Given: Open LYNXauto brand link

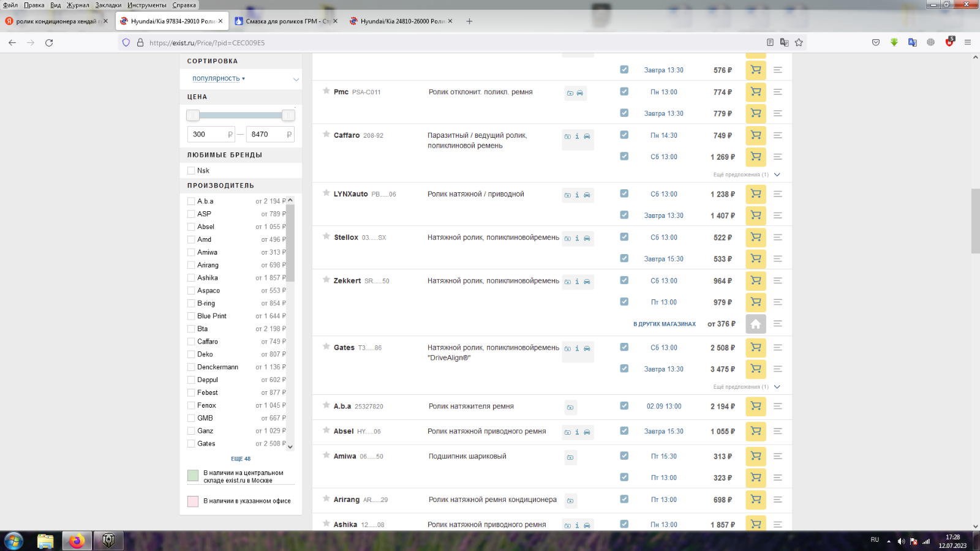Looking at the screenshot, I should (x=351, y=194).
